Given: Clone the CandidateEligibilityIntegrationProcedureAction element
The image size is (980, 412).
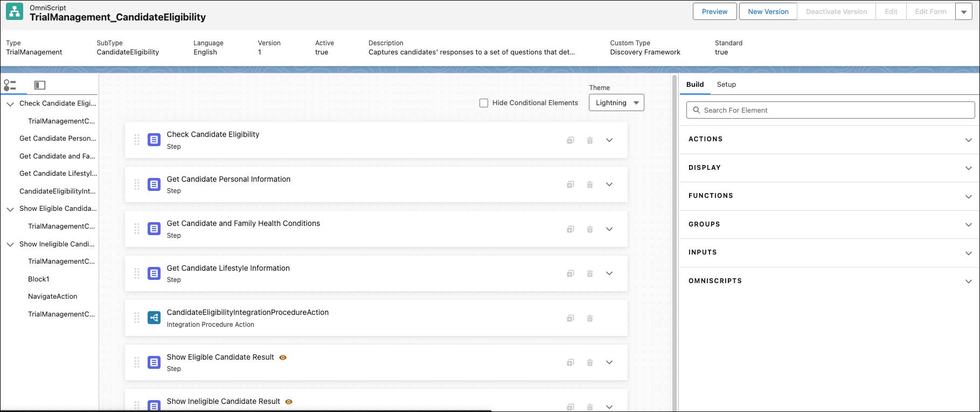Looking at the screenshot, I should (570, 318).
